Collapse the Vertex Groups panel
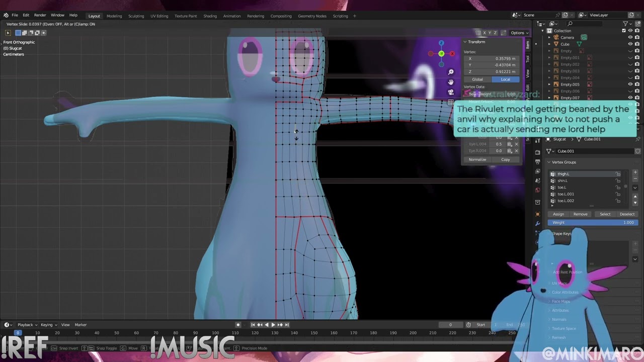This screenshot has width=644, height=362. [549, 162]
